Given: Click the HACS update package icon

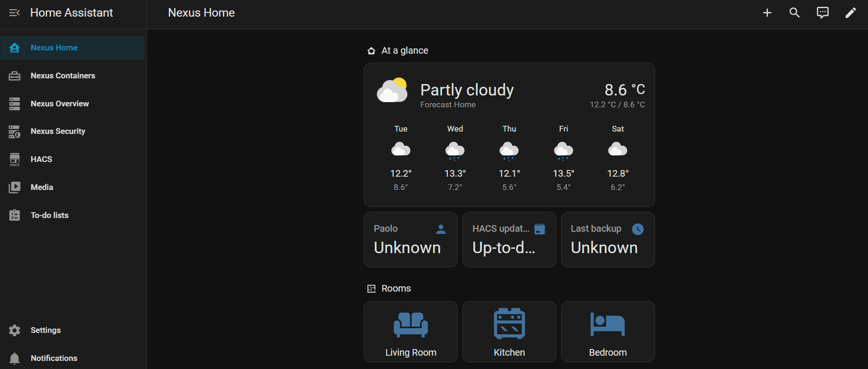Looking at the screenshot, I should (x=540, y=229).
